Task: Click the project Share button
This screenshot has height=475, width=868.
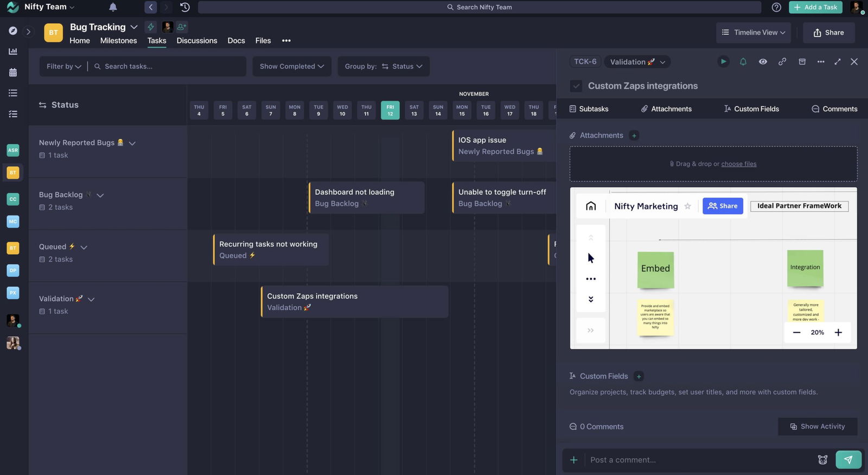Action: [828, 33]
